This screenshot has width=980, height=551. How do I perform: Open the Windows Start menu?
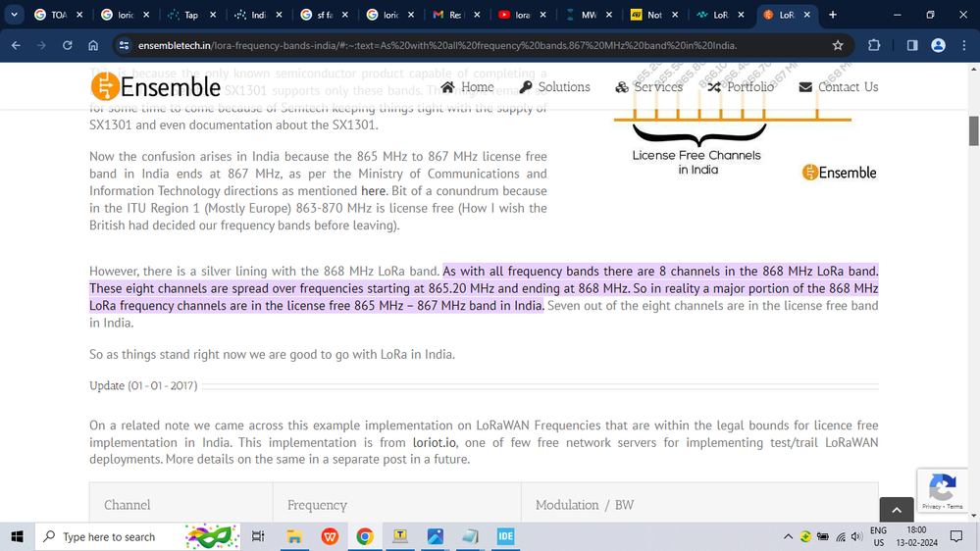17,536
